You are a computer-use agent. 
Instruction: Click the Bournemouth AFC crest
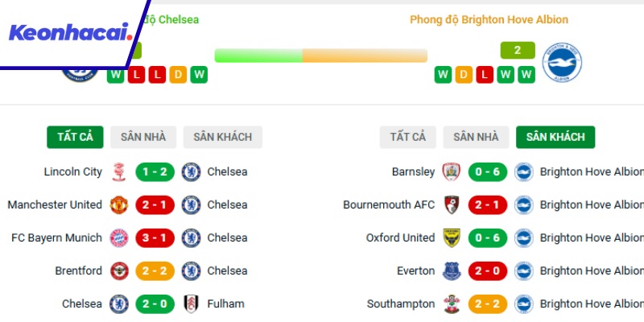[x=452, y=204]
